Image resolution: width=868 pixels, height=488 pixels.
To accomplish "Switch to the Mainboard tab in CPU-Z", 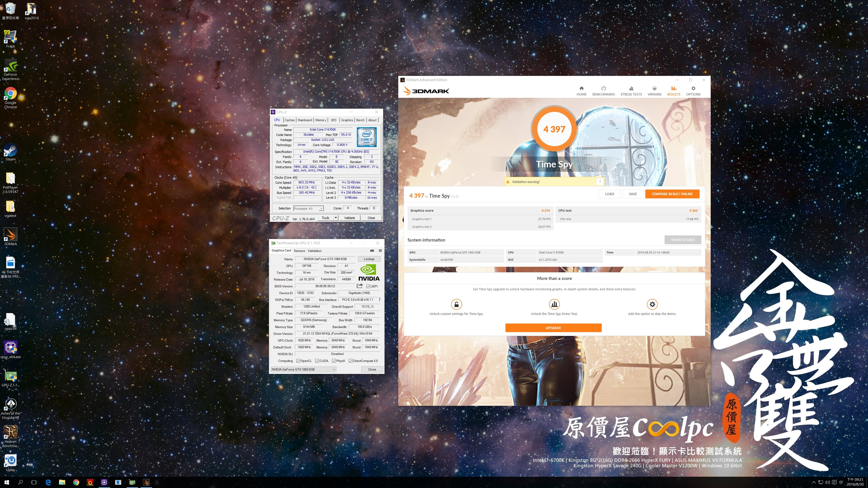I will pyautogui.click(x=305, y=120).
